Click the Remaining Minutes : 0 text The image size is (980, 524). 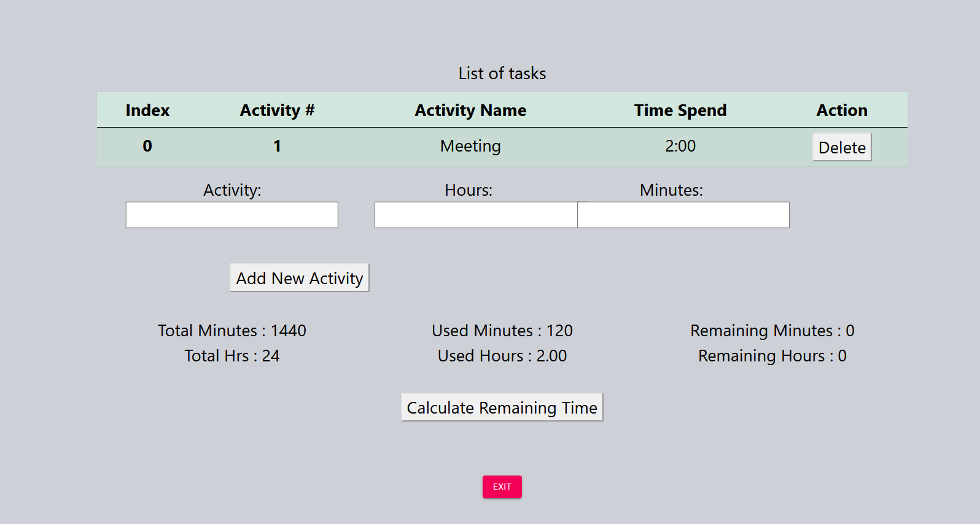click(x=772, y=331)
